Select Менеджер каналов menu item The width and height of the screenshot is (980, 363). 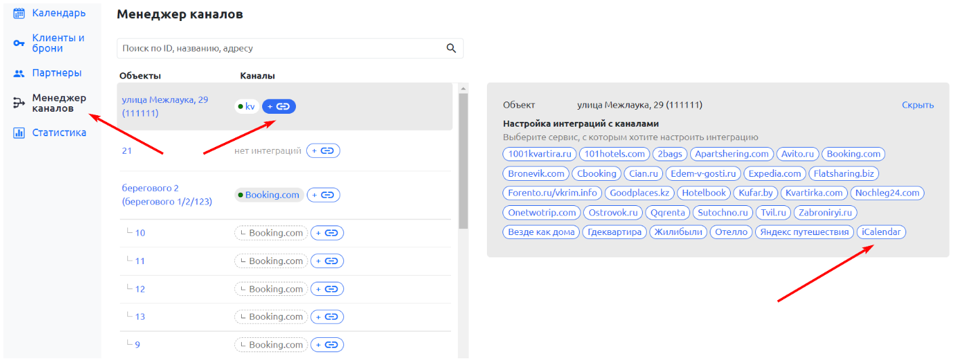(x=60, y=103)
